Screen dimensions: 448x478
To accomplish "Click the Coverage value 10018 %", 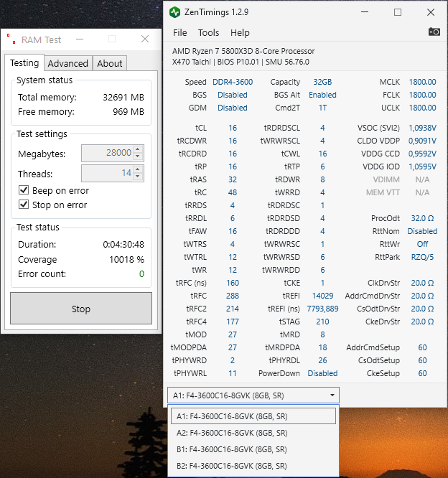I will 126,259.
